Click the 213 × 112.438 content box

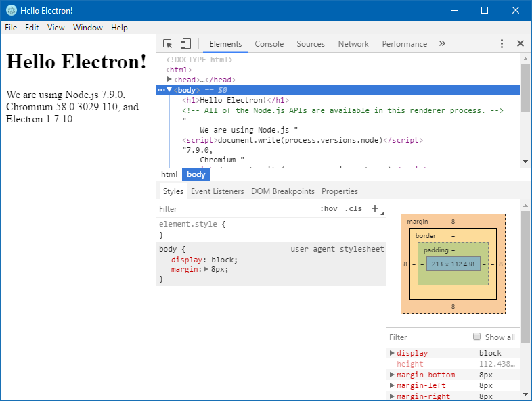coord(453,264)
